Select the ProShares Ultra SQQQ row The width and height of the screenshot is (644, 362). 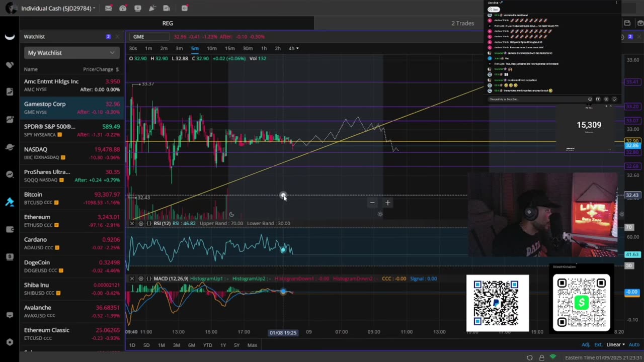click(x=72, y=175)
